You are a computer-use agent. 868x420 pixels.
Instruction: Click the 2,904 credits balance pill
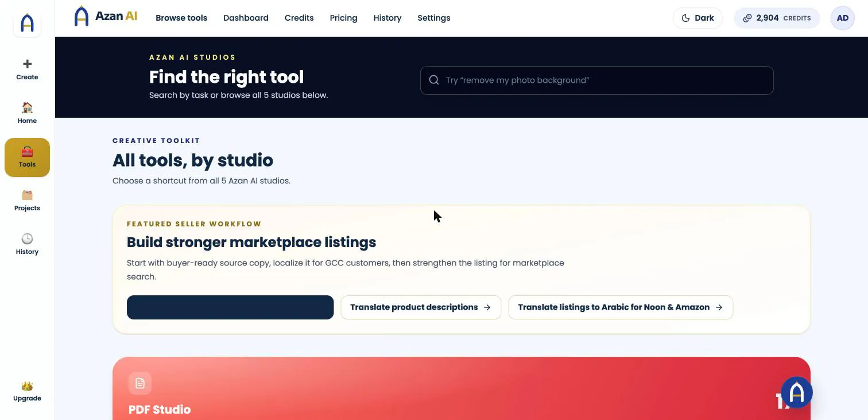(777, 18)
